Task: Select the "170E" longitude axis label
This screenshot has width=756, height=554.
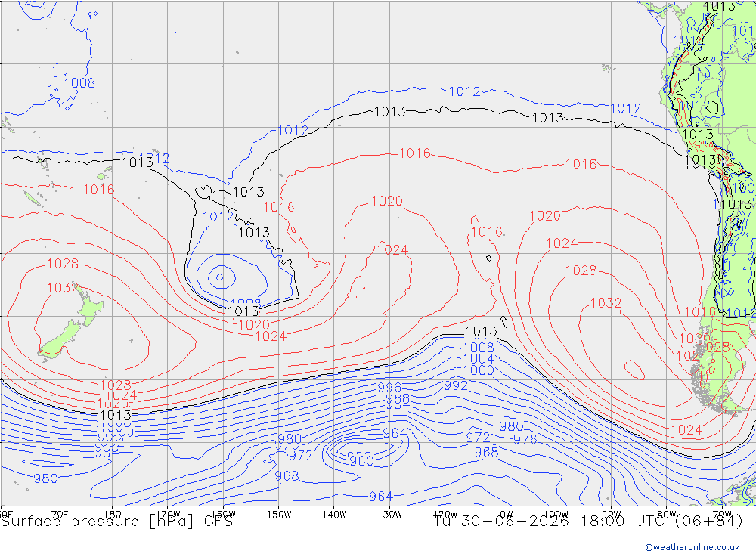Action: [57, 515]
